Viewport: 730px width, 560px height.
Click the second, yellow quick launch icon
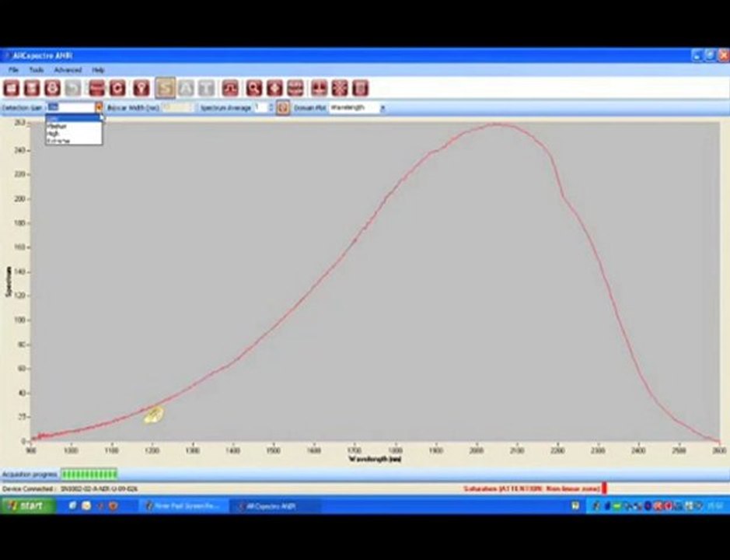[x=86, y=506]
